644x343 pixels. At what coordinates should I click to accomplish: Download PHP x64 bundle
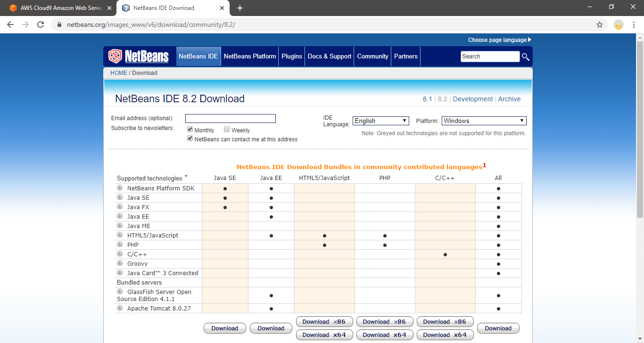[385, 335]
